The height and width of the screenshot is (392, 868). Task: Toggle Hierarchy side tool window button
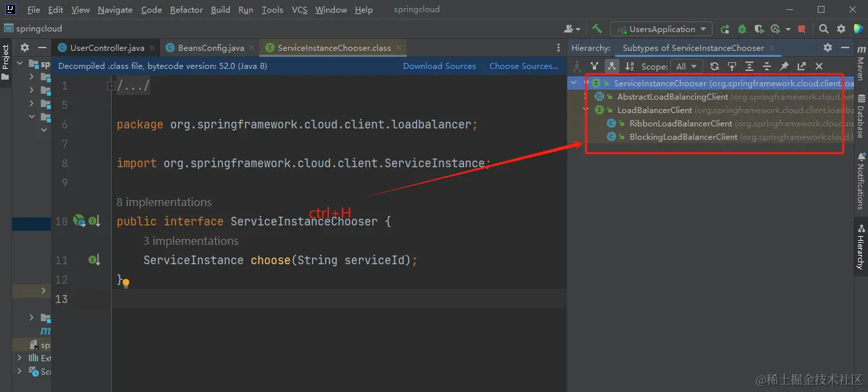pos(861,248)
